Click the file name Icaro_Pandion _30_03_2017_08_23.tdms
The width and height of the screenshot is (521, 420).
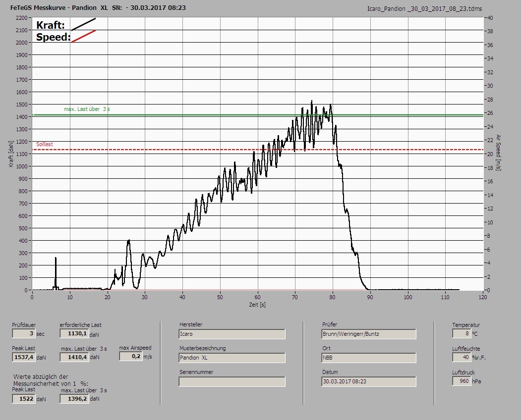click(x=424, y=9)
